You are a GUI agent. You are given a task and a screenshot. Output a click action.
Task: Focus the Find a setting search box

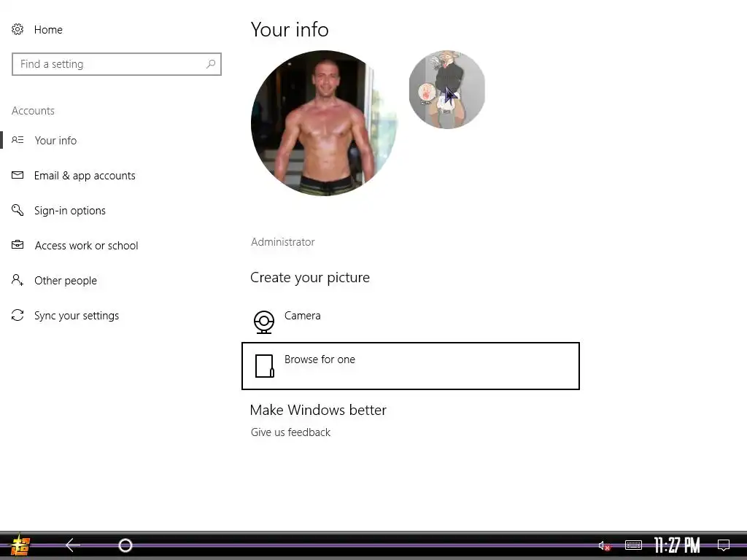click(117, 64)
